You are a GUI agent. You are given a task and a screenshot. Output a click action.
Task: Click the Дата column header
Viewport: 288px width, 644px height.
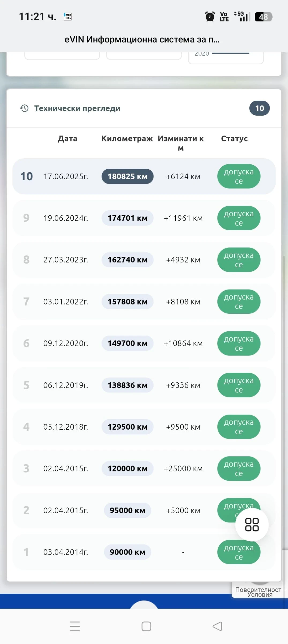68,139
